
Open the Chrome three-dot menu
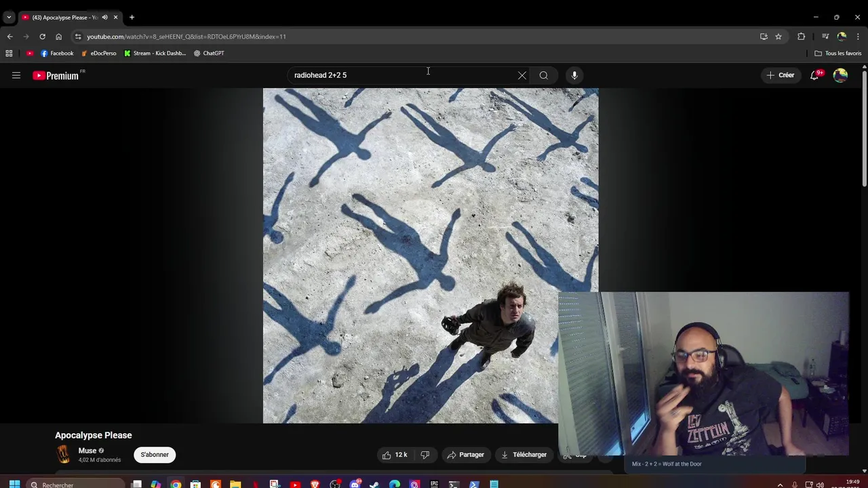coord(858,37)
